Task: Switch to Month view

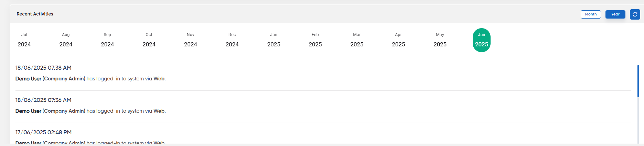Action: point(591,14)
